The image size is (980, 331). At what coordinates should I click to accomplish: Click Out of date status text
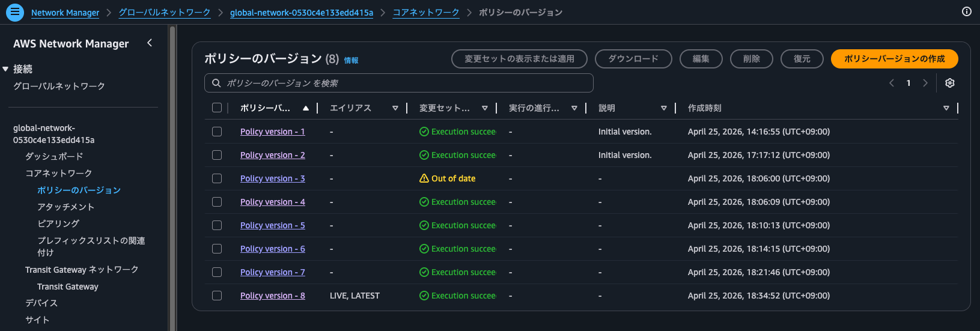tap(453, 178)
